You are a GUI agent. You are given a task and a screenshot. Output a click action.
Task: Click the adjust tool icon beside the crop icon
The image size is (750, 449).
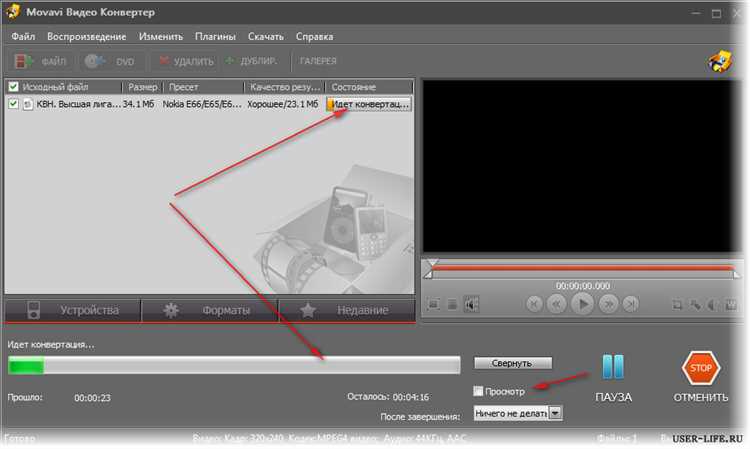[695, 305]
